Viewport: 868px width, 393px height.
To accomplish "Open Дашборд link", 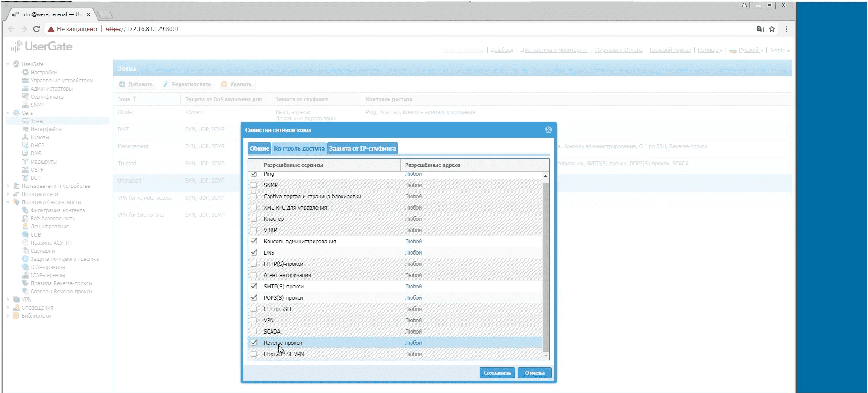I will (502, 50).
